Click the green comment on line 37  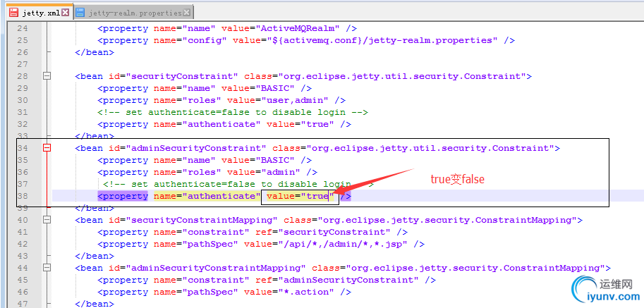[x=238, y=184]
